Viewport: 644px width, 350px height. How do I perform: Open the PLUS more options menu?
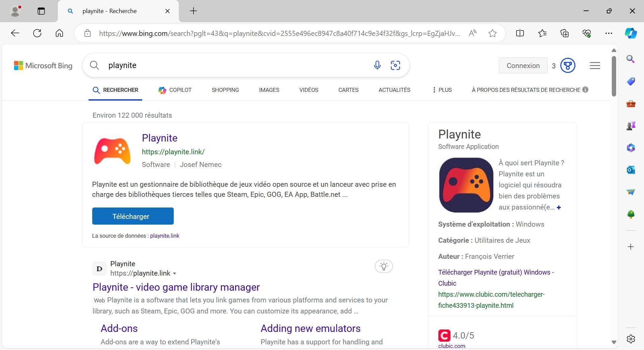coord(442,90)
